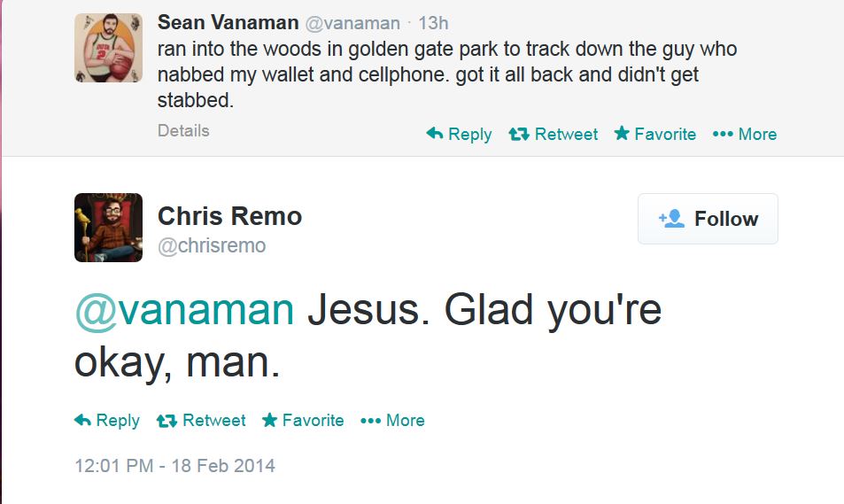Image resolution: width=844 pixels, height=504 pixels.
Task: Click the favorite star icon on Sean's tweet
Action: (x=622, y=134)
